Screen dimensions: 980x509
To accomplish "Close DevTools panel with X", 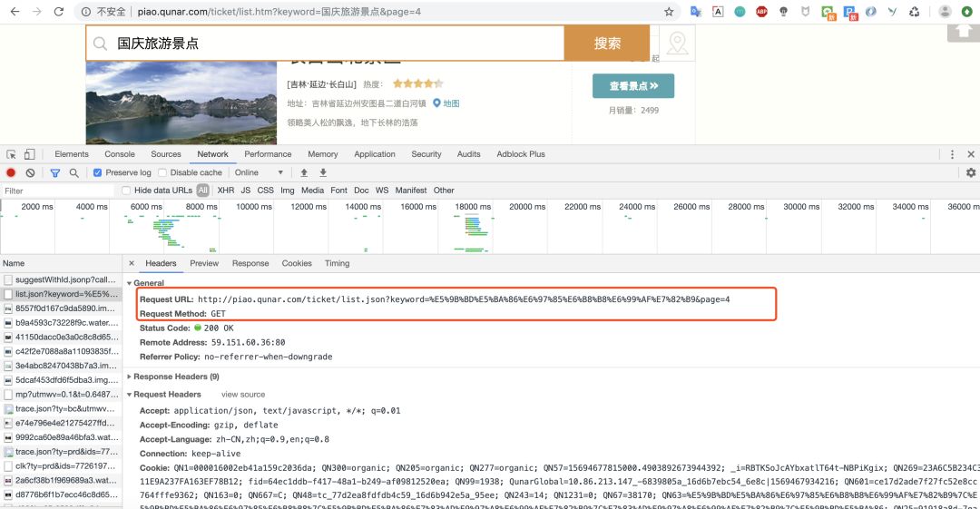I will pyautogui.click(x=971, y=154).
